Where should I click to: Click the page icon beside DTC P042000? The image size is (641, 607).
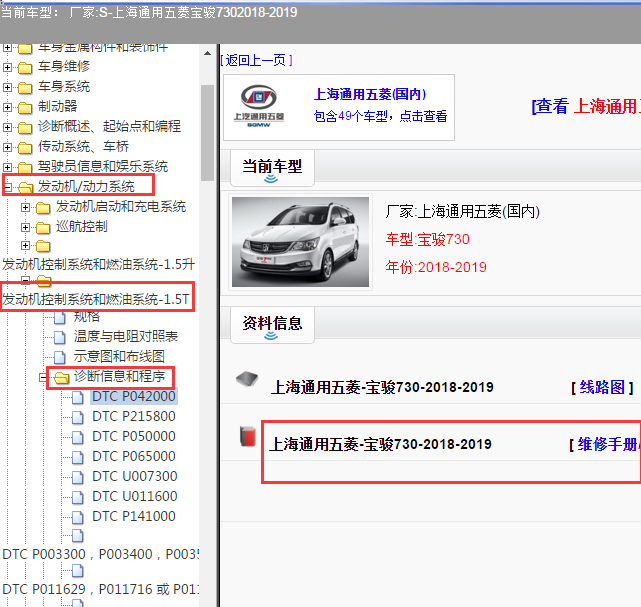[78, 397]
